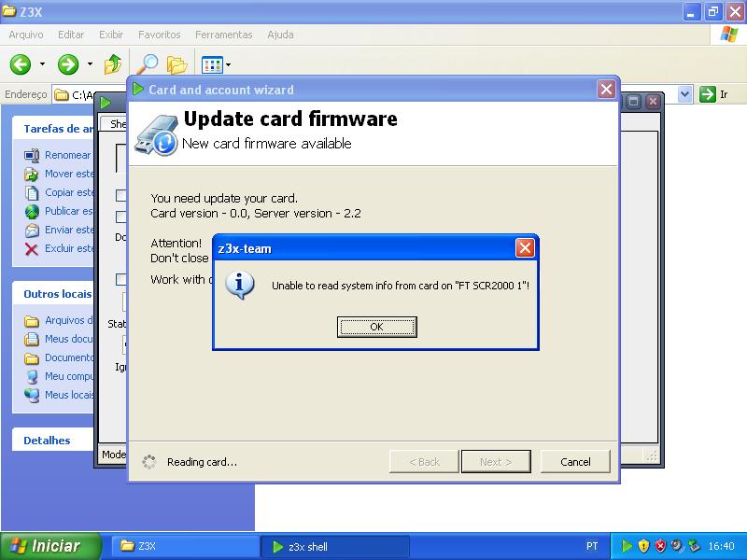Click the Detalhes panel header
Image resolution: width=747 pixels, height=560 pixels.
47,441
